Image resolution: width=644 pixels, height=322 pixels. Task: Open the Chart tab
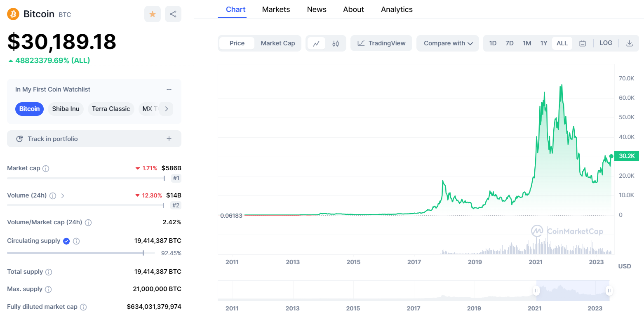tap(236, 9)
